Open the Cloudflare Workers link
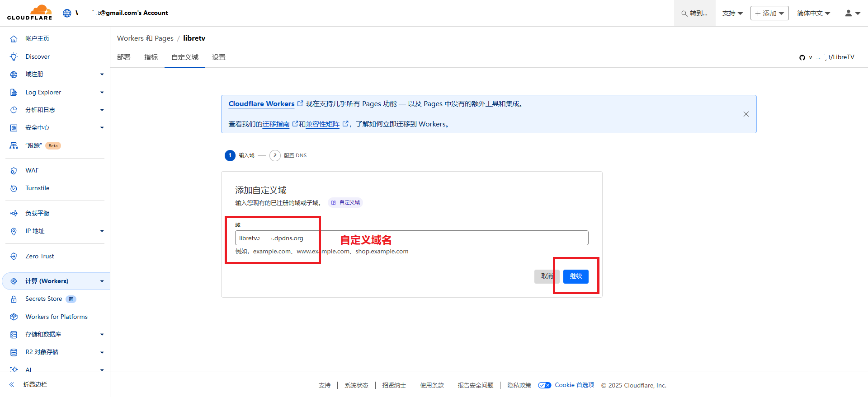 pos(261,104)
